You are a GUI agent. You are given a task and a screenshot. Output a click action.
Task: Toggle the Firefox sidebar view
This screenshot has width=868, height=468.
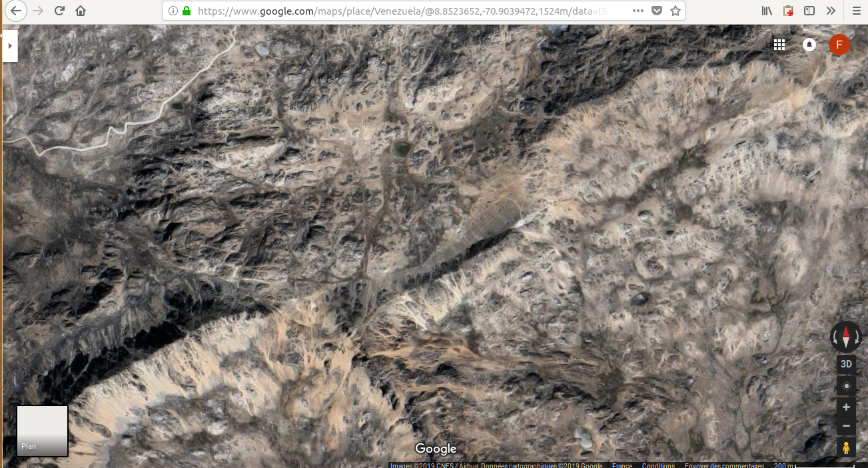click(x=809, y=11)
